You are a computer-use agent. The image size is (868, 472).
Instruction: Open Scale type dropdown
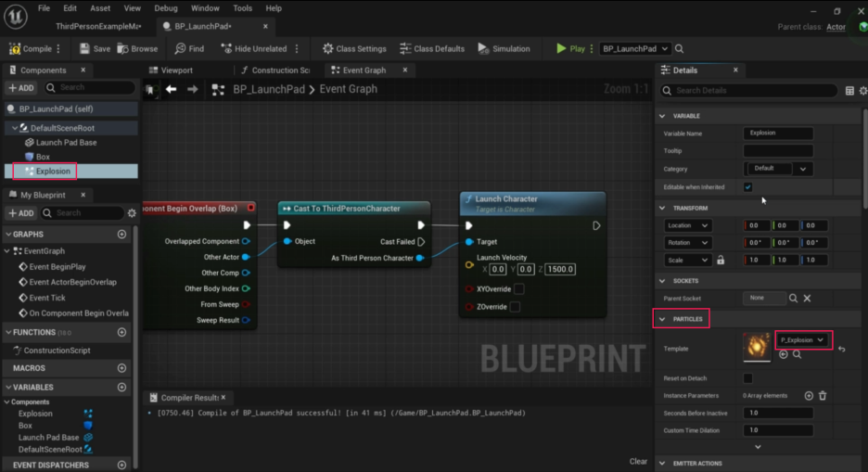click(687, 260)
